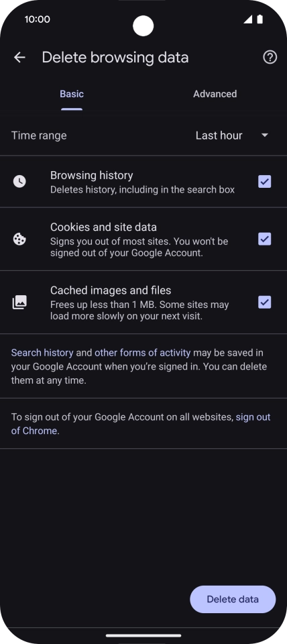The width and height of the screenshot is (287, 644).
Task: Tap the cookie icon
Action: [19, 239]
